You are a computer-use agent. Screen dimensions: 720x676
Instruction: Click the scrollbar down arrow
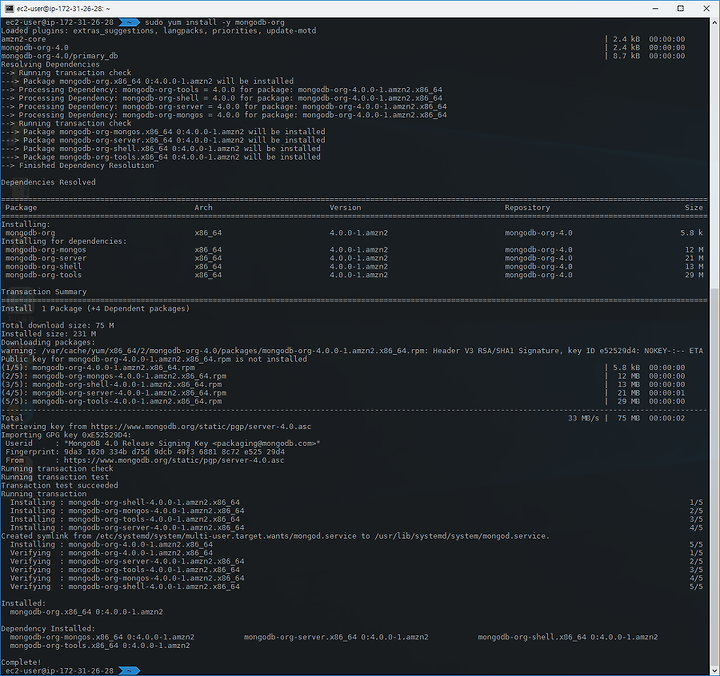pyautogui.click(x=714, y=671)
